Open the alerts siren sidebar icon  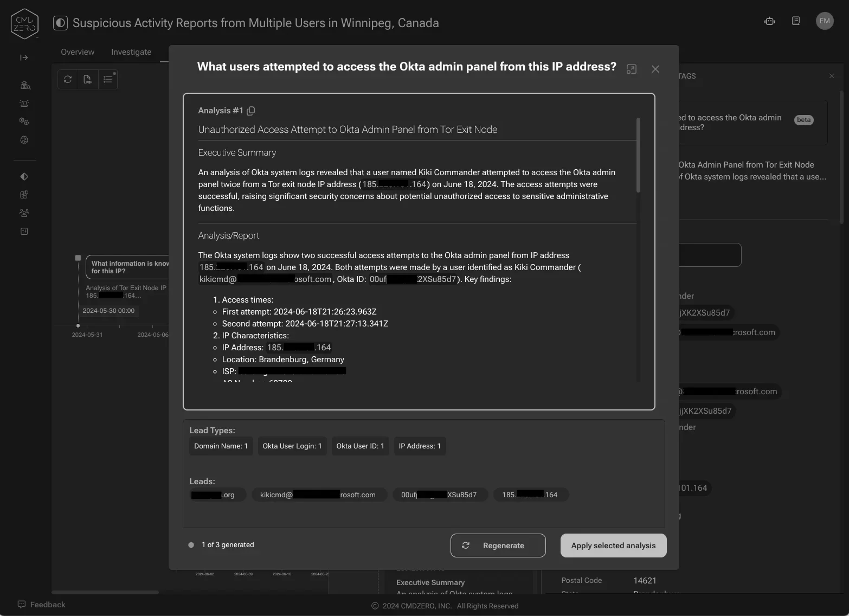coord(24,104)
